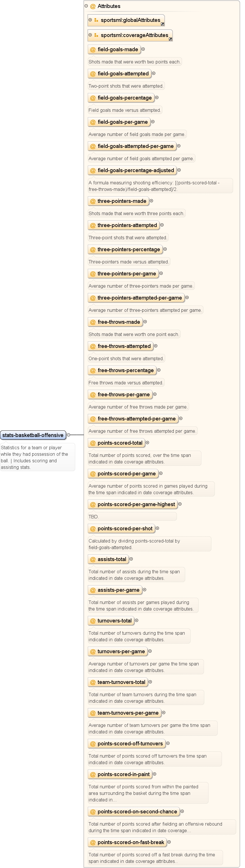
Task: Click the @ icon beside Attributes header
Action: 93,6
